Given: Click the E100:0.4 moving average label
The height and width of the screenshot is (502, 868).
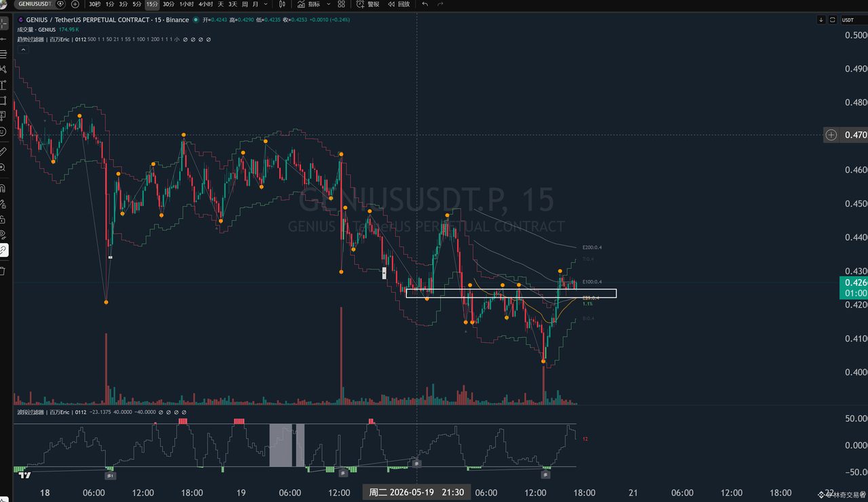Looking at the screenshot, I should pyautogui.click(x=592, y=282).
